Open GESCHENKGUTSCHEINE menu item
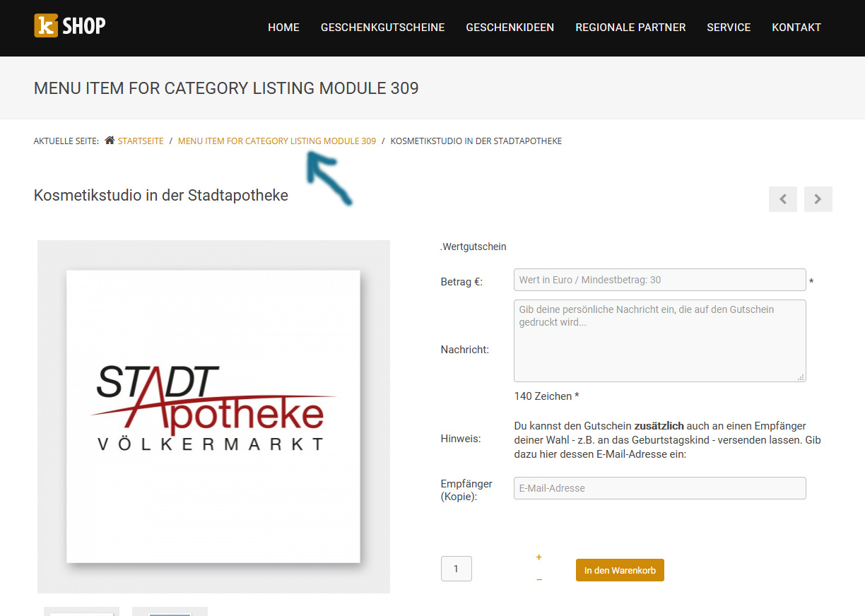Screen dimensions: 865x616 click(382, 28)
